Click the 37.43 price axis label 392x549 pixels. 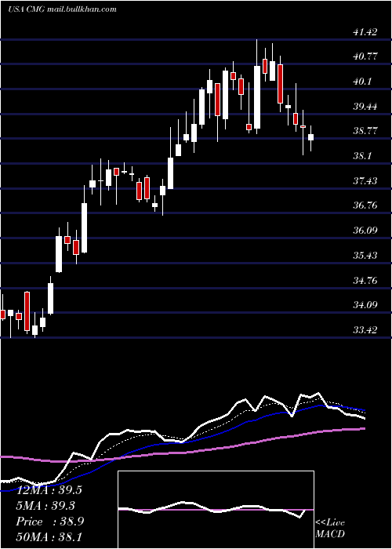365,181
